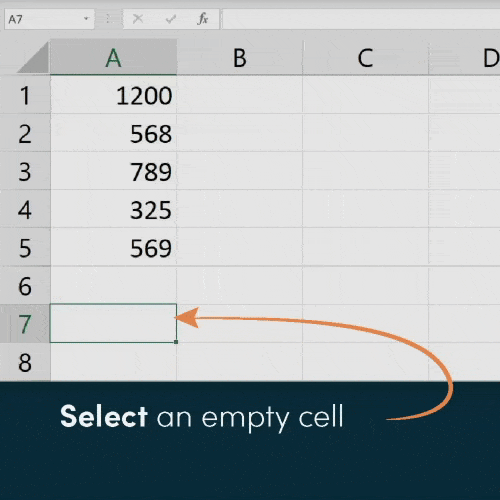
Task: Click the formula bar input area
Action: 361,19
